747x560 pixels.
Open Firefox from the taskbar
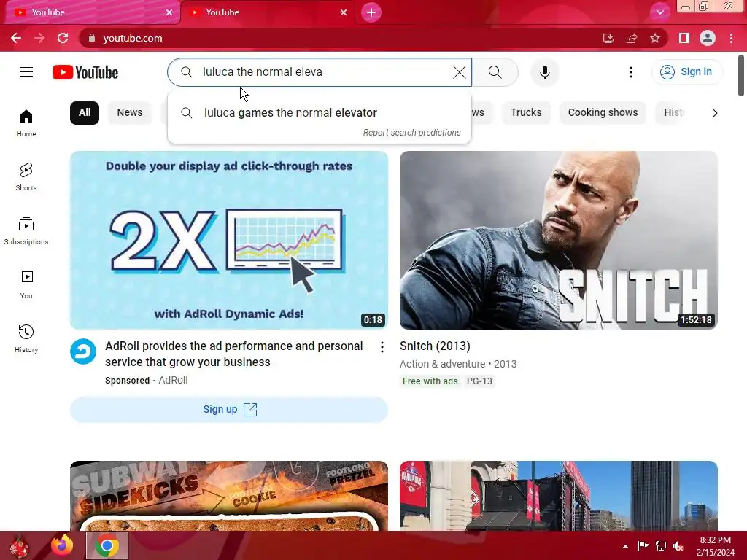[62, 545]
